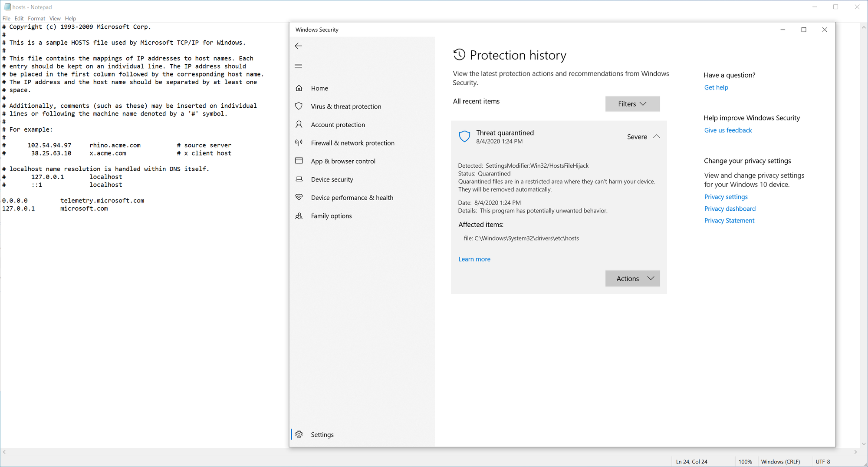Click the SettingsModifier:Win32/HostsFileHijack detection name
The height and width of the screenshot is (467, 868).
pos(537,166)
